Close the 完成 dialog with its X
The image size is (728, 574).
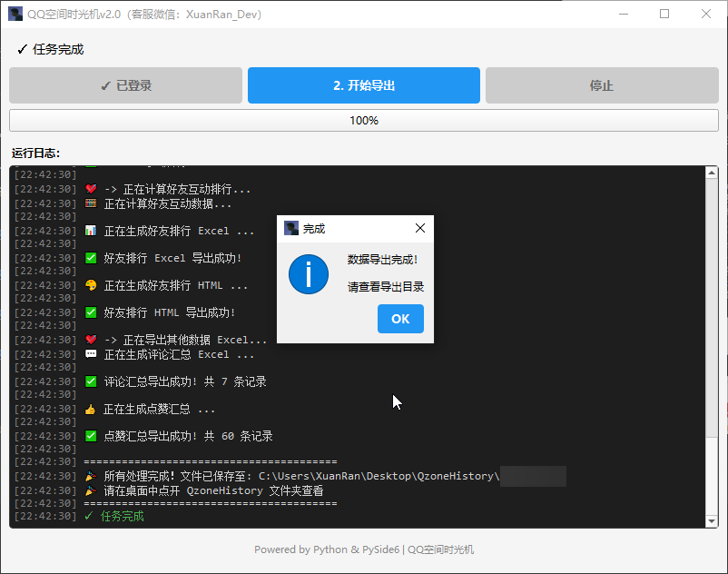click(419, 228)
